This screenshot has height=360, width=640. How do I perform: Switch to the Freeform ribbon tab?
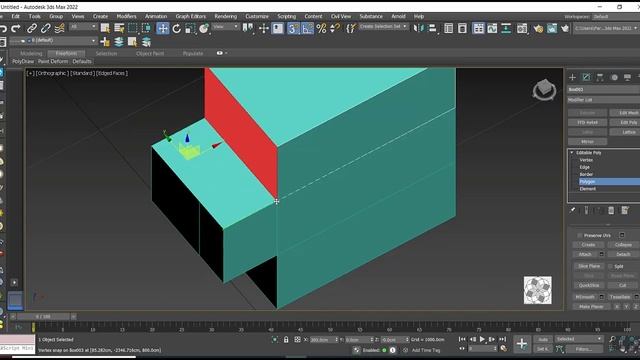[x=66, y=53]
